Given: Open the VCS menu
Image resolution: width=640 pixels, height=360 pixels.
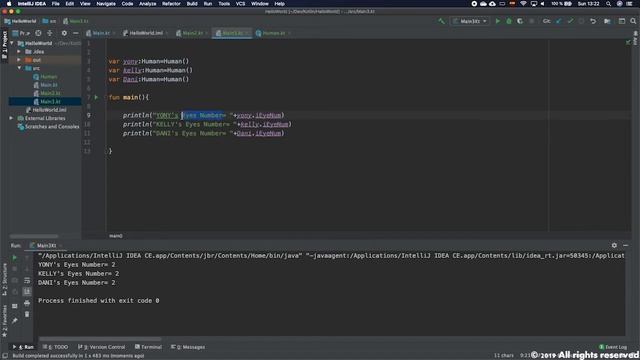Looking at the screenshot, I should 240,4.
